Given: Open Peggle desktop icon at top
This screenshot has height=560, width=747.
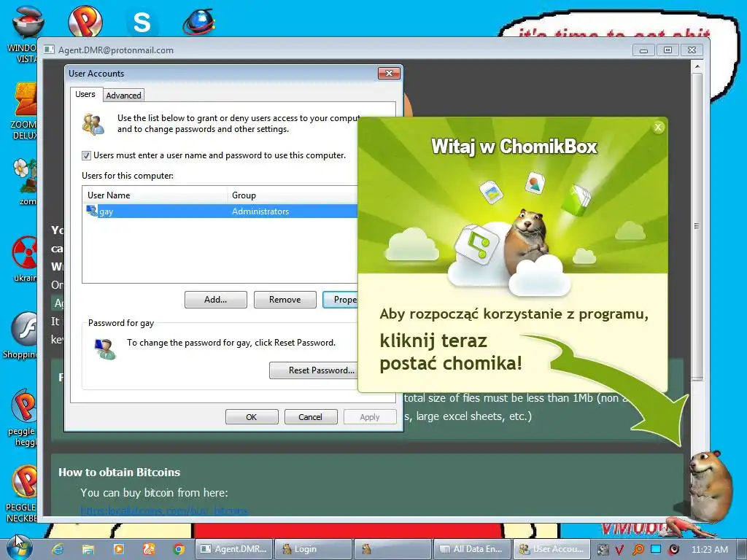Looking at the screenshot, I should (85, 21).
